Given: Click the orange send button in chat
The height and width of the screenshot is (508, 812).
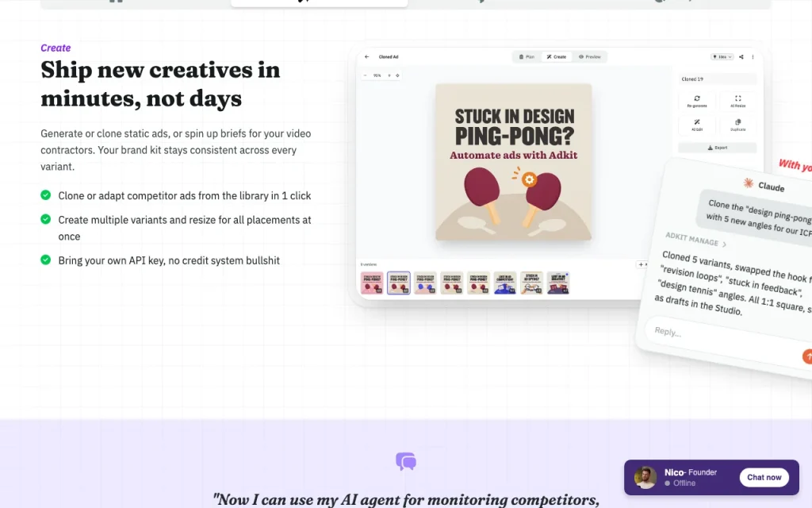Looking at the screenshot, I should [x=808, y=356].
